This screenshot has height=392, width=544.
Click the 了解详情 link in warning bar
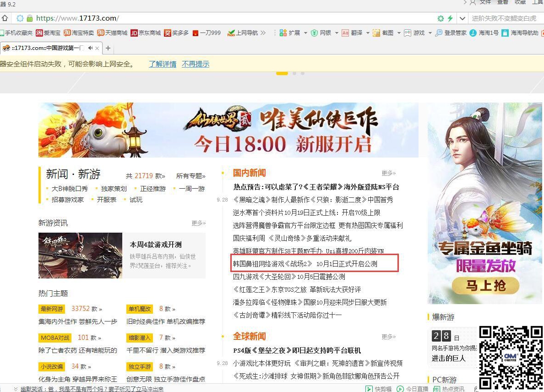point(163,64)
